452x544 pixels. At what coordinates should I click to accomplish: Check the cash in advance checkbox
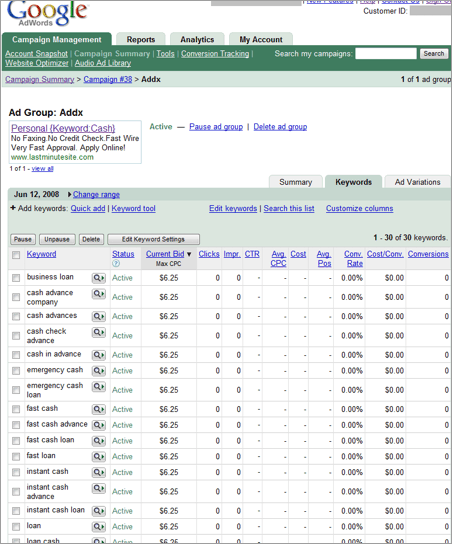click(16, 355)
